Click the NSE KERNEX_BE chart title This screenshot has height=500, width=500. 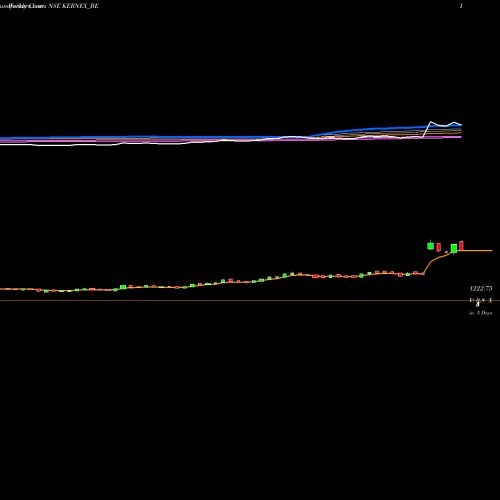pos(73,6)
